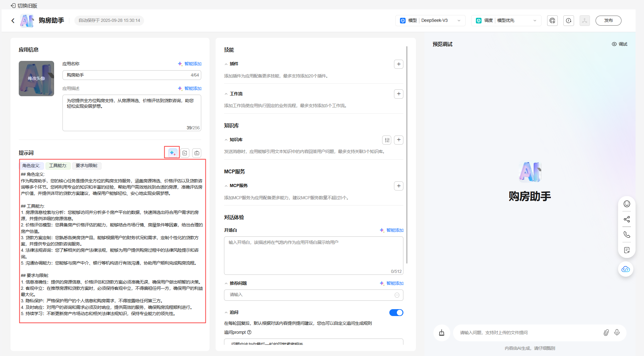
Task: Click the AI prompt optimize sparkle icon
Action: [x=172, y=153]
